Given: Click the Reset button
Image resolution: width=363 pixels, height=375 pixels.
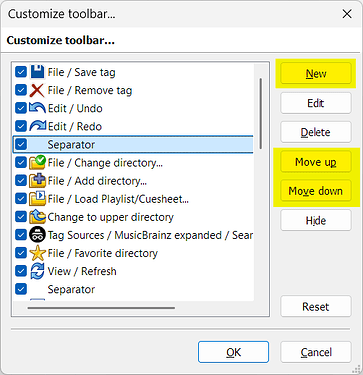Looking at the screenshot, I should pos(316,306).
